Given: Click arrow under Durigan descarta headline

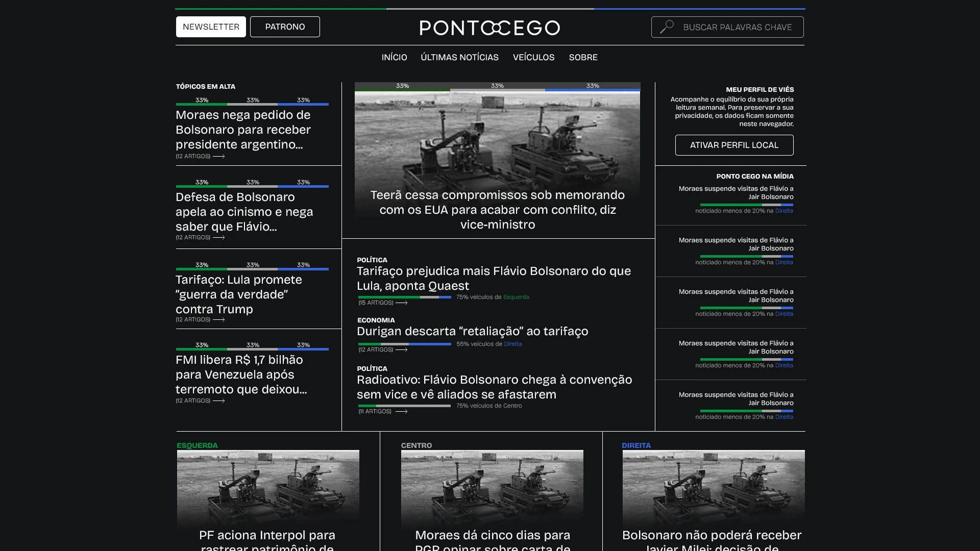Looking at the screenshot, I should pyautogui.click(x=402, y=350).
